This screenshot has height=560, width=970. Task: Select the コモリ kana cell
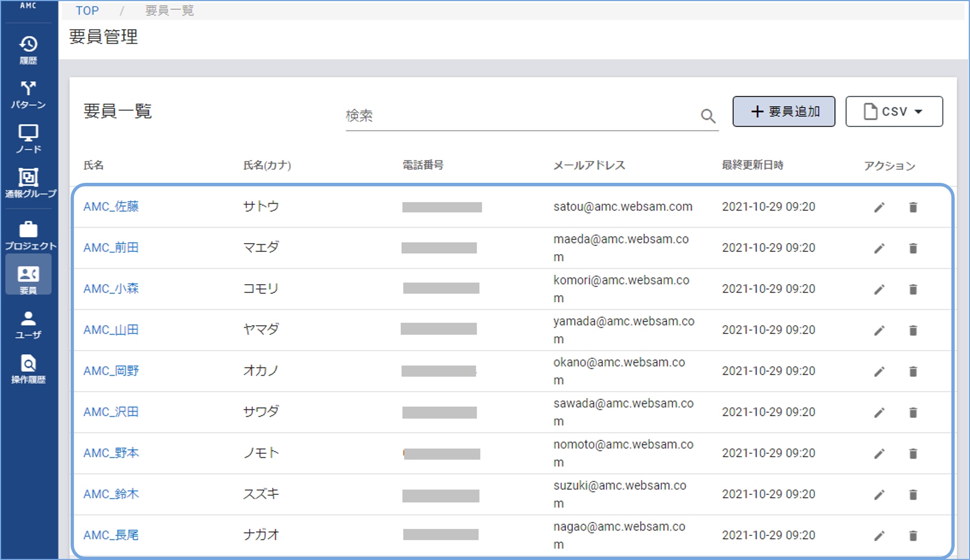click(x=261, y=288)
